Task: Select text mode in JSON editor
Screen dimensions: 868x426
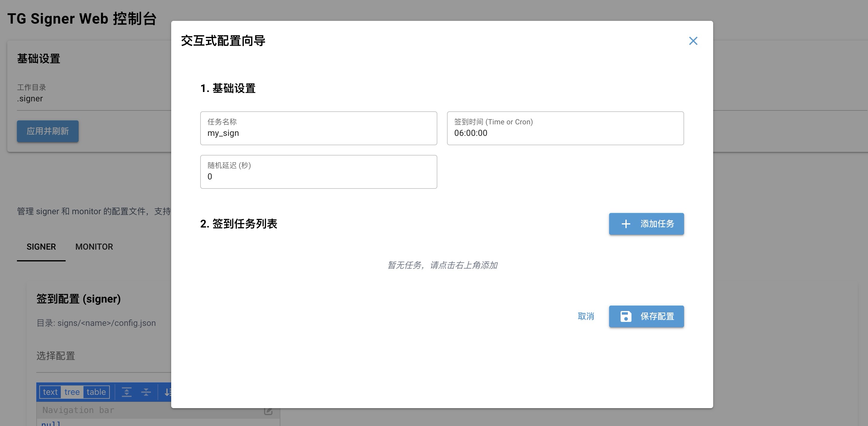Action: tap(50, 392)
